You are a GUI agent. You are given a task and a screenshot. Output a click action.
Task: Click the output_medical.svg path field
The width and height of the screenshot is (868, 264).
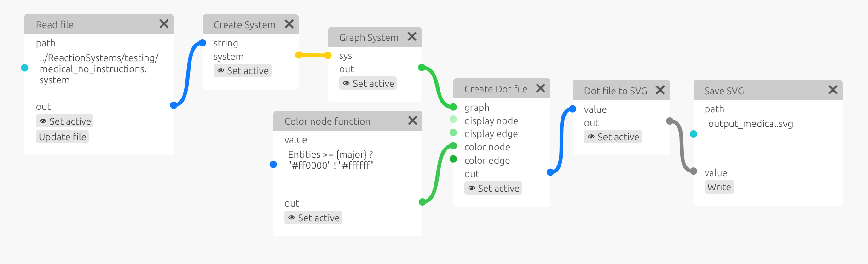(750, 124)
